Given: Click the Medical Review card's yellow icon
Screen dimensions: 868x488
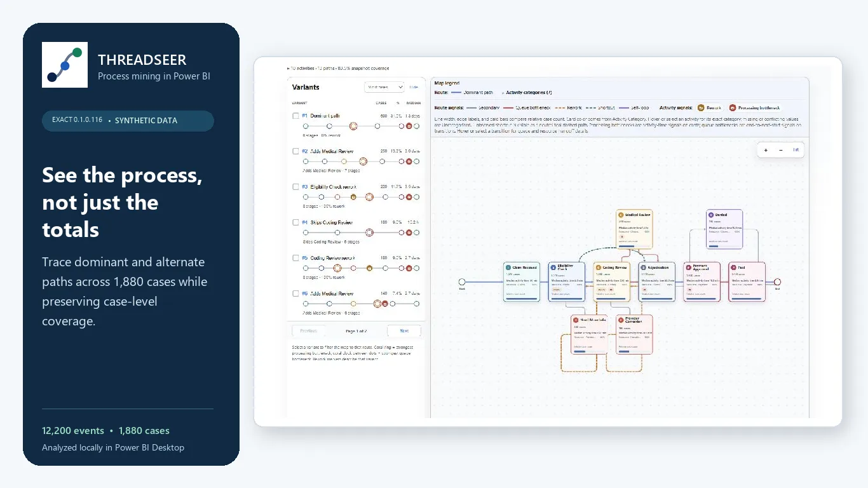Looking at the screenshot, I should pos(621,215).
